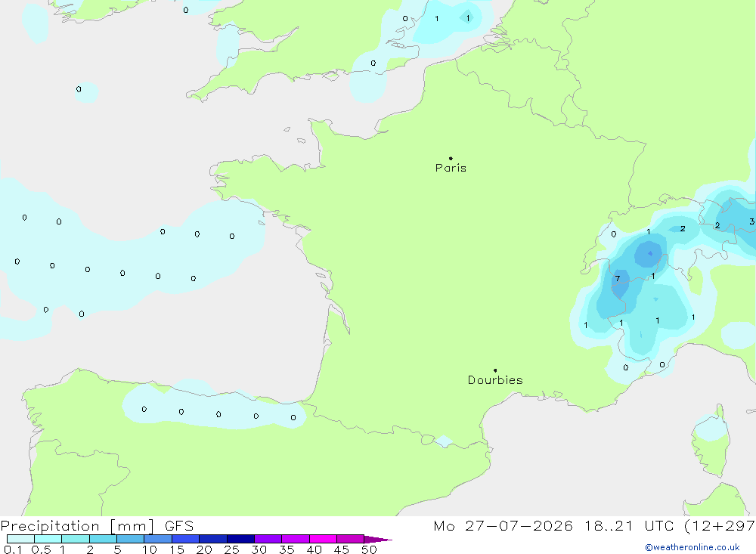Select the 10–15 mm legend swatch
Screen dimensions: 756x554
coord(158,539)
